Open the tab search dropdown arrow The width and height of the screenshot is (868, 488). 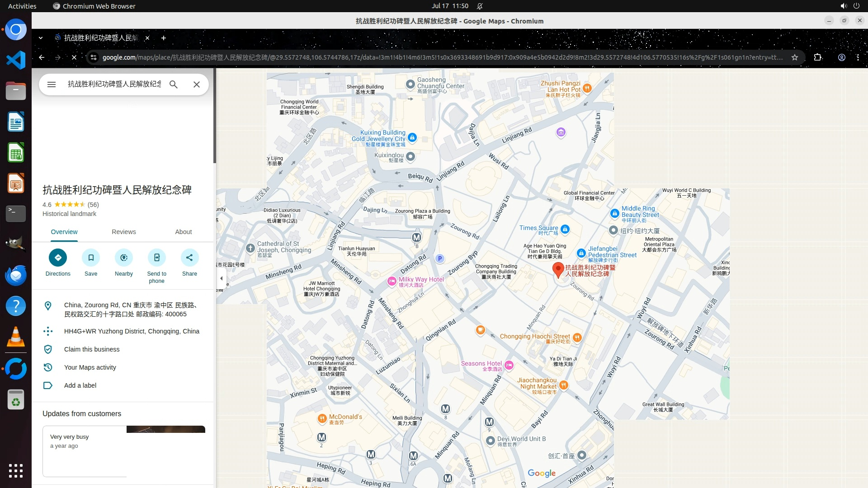(41, 38)
